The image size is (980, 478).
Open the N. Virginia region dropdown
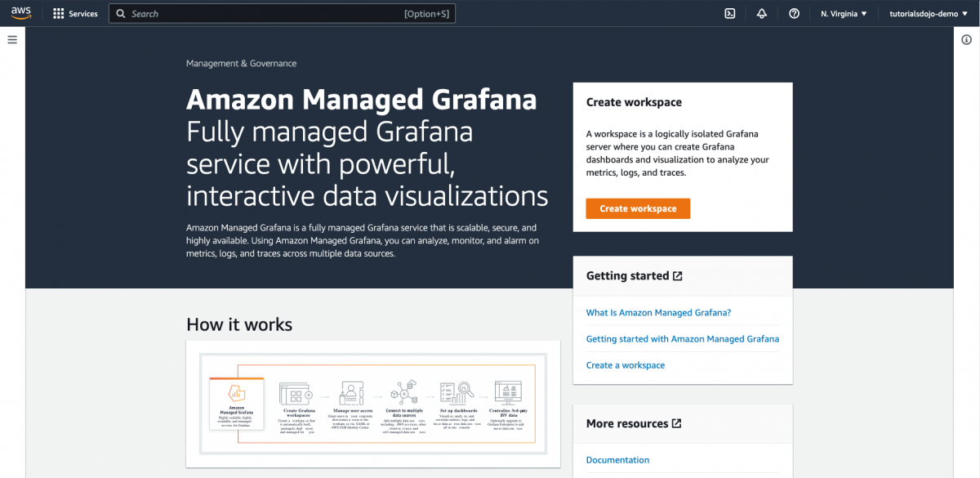(x=843, y=13)
